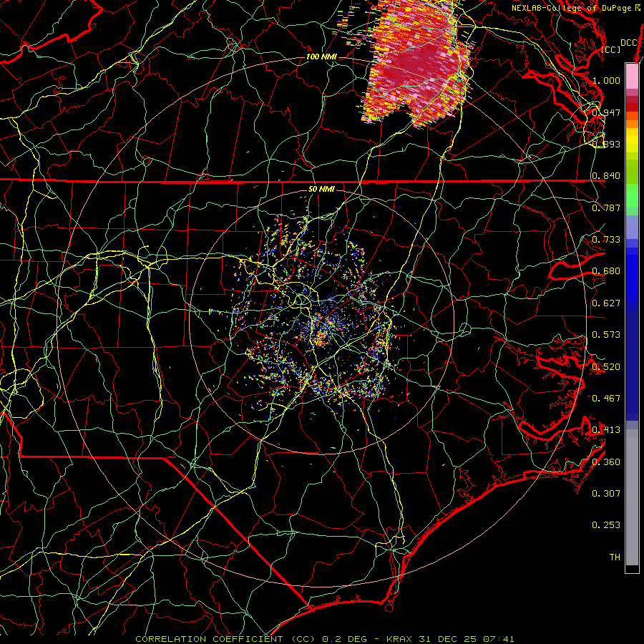Image resolution: width=644 pixels, height=644 pixels.
Task: Click the 0.360 color scale label
Action: (x=606, y=462)
